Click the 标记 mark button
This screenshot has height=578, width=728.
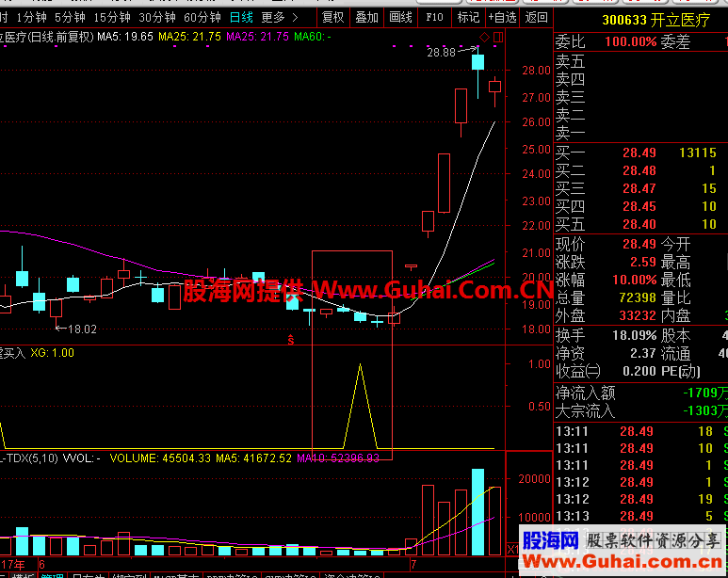(468, 18)
